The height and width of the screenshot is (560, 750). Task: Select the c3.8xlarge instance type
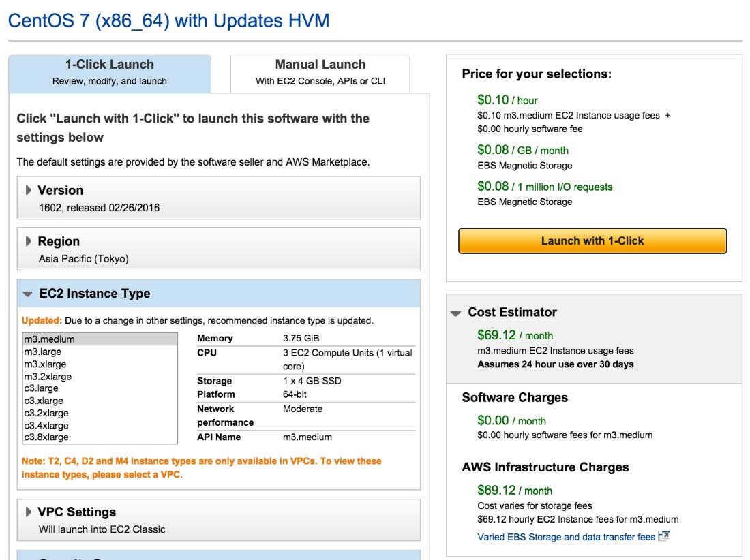pos(46,437)
